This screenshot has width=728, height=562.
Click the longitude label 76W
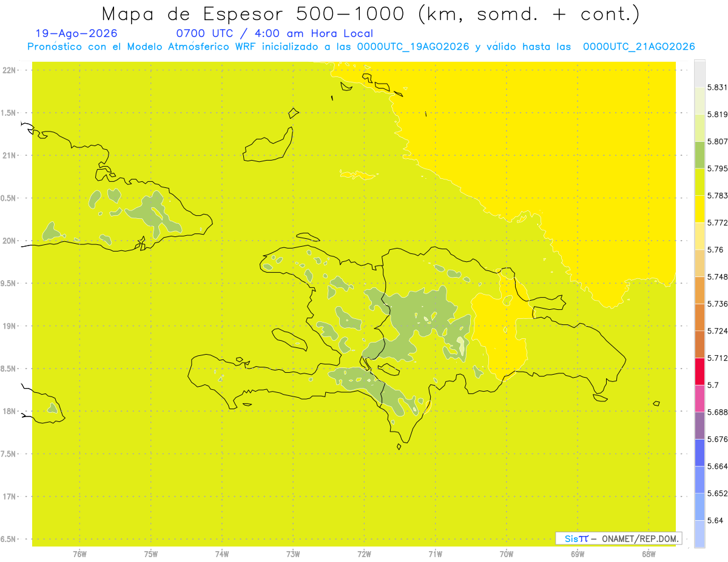pos(79,554)
